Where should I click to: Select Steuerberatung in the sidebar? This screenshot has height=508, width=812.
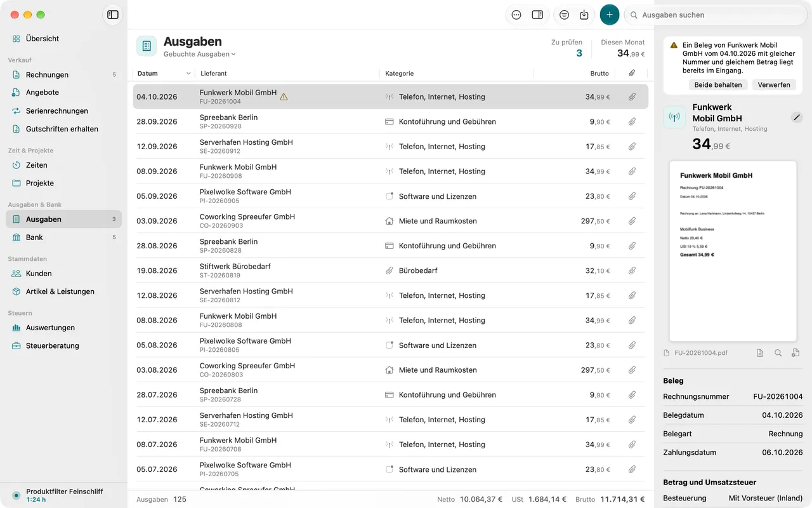(63, 346)
